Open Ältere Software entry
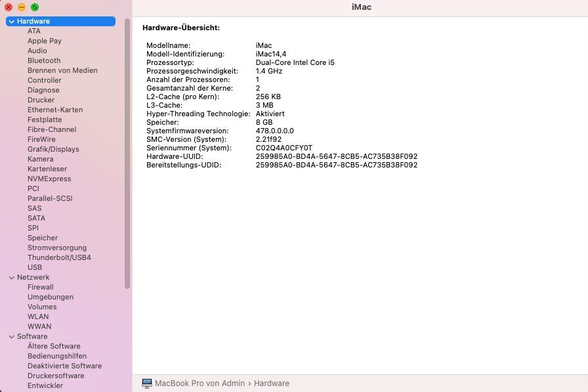588x392 pixels. [54, 346]
